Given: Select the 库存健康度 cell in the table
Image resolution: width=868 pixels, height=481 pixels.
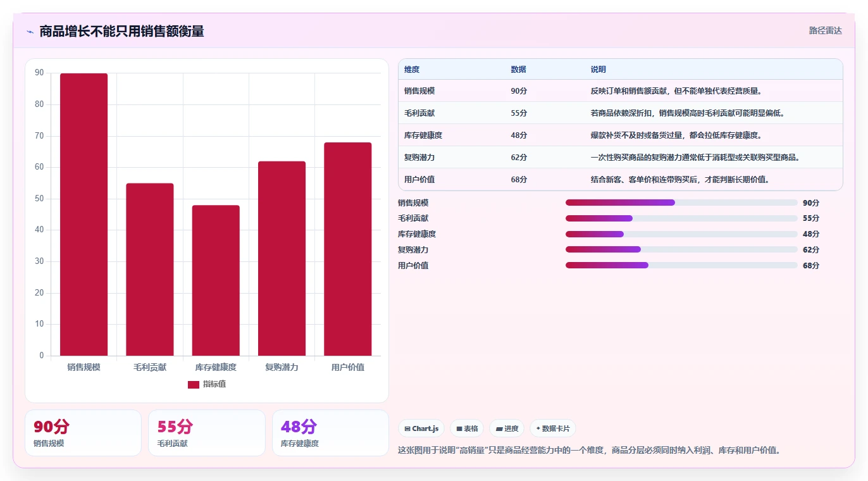Looking at the screenshot, I should 423,135.
